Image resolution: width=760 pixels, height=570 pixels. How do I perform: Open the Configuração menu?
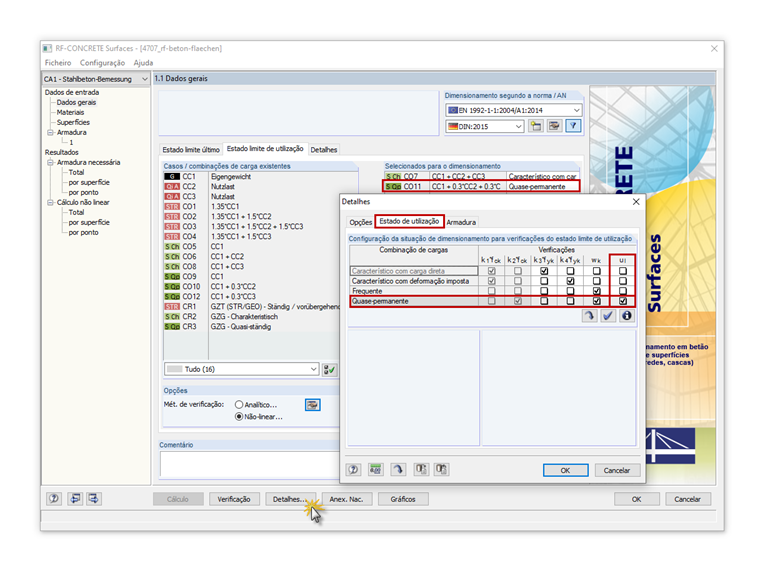point(102,63)
